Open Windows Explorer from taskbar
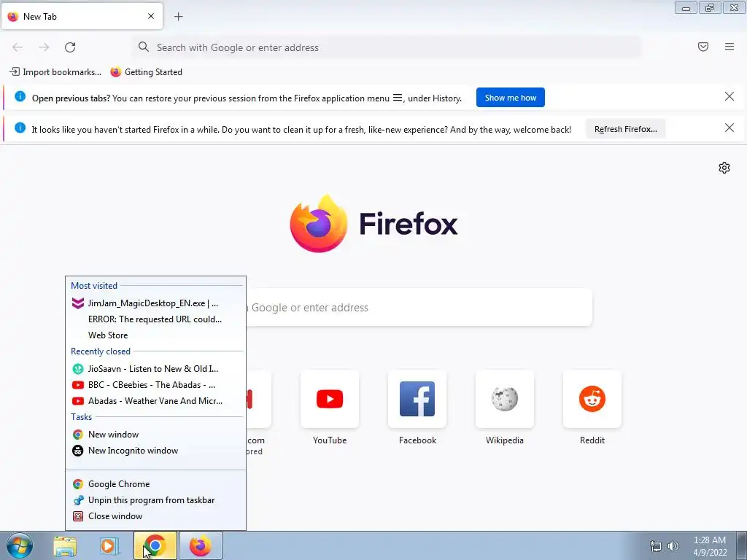747x560 pixels. coord(65,546)
